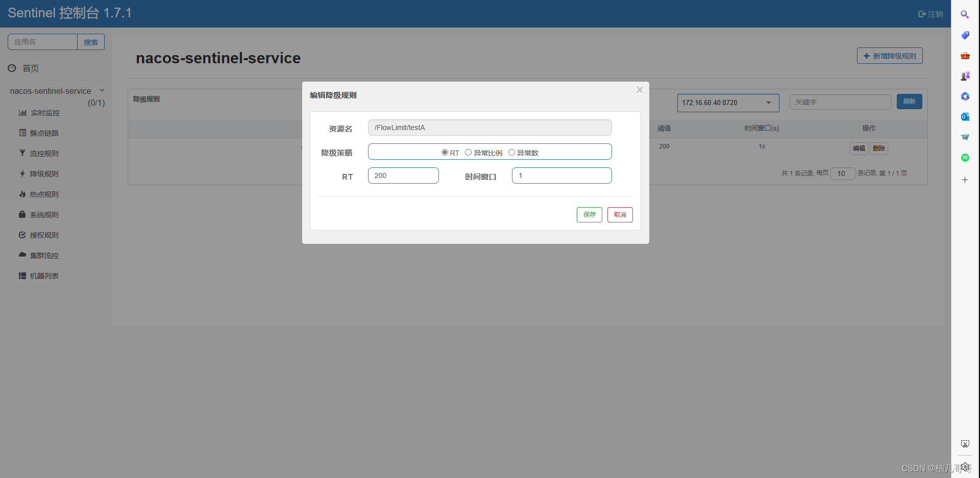Open 流控规则 in sidebar
This screenshot has width=980, height=478.
point(44,154)
